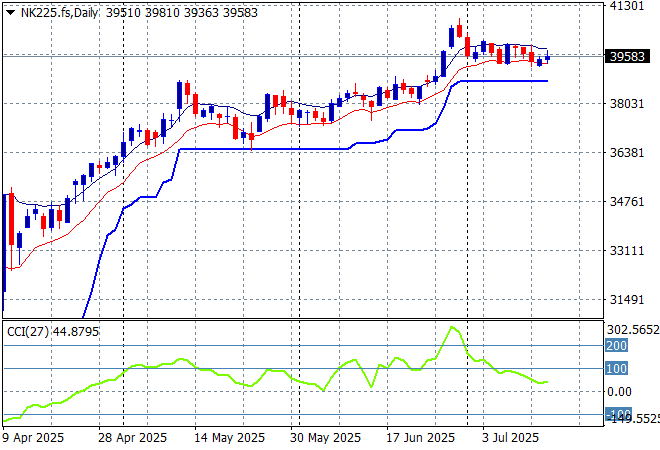The width and height of the screenshot is (660, 450).
Task: Select the 36381 price axis label
Action: click(627, 152)
